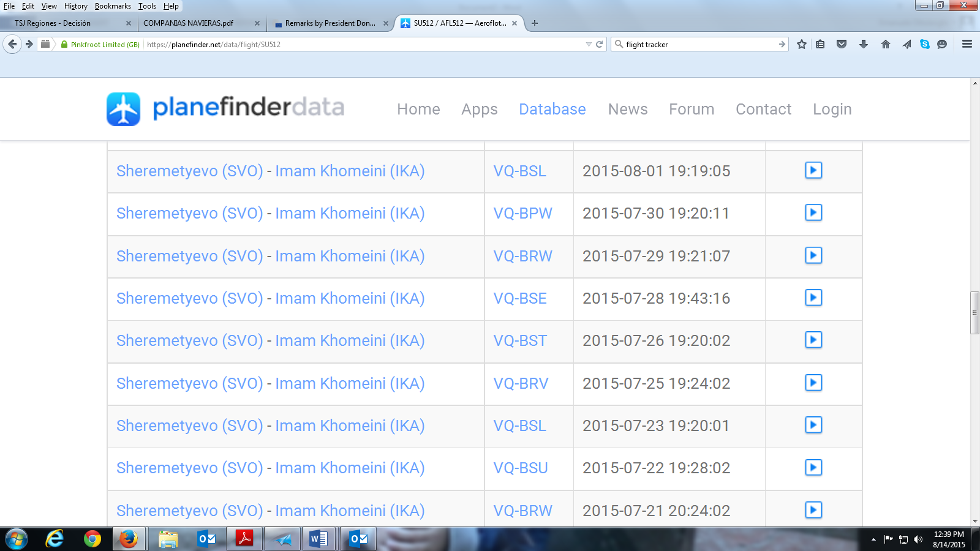The height and width of the screenshot is (551, 980).
Task: Play the 2015-07-29 19:21:07 flight
Action: tap(813, 255)
